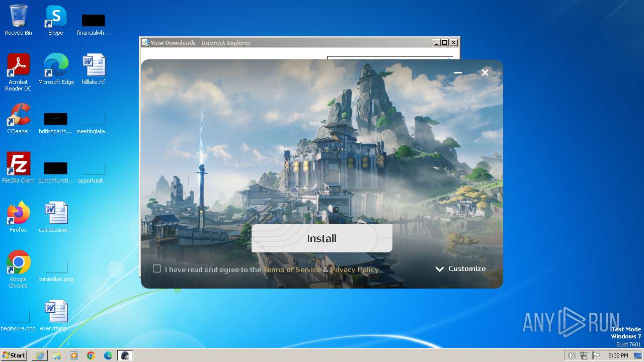Minimize the game installer window

pyautogui.click(x=458, y=72)
